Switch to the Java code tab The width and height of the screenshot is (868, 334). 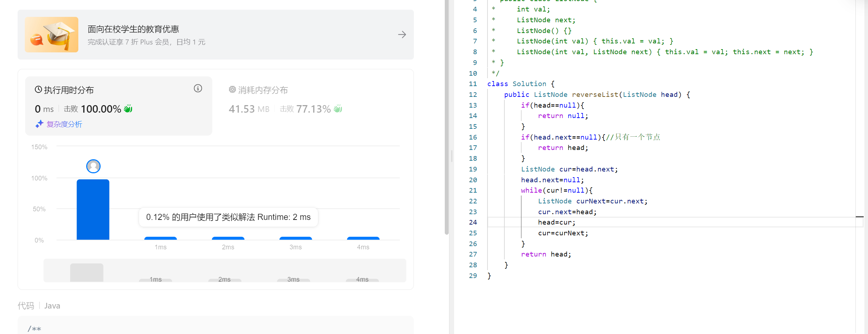coord(52,305)
